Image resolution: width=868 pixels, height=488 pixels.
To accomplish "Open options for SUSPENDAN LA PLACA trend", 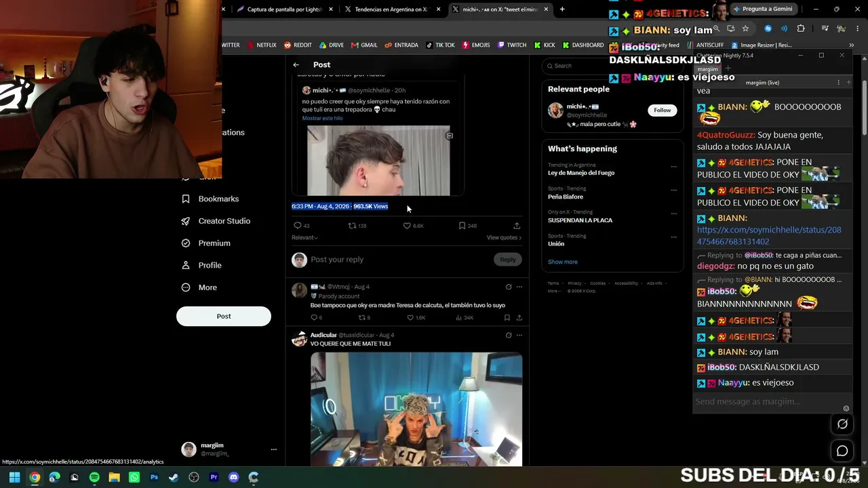I will click(x=673, y=213).
